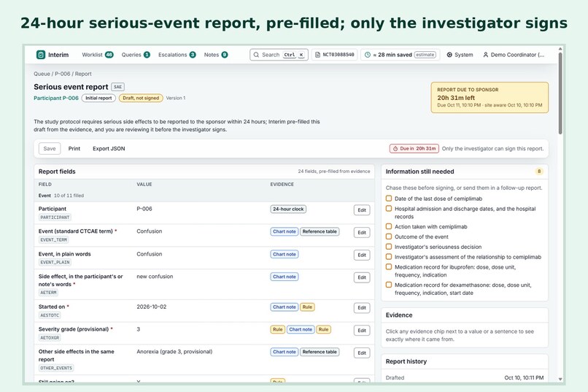Click the SAE tag beside the title
The height and width of the screenshot is (392, 588).
click(x=117, y=87)
